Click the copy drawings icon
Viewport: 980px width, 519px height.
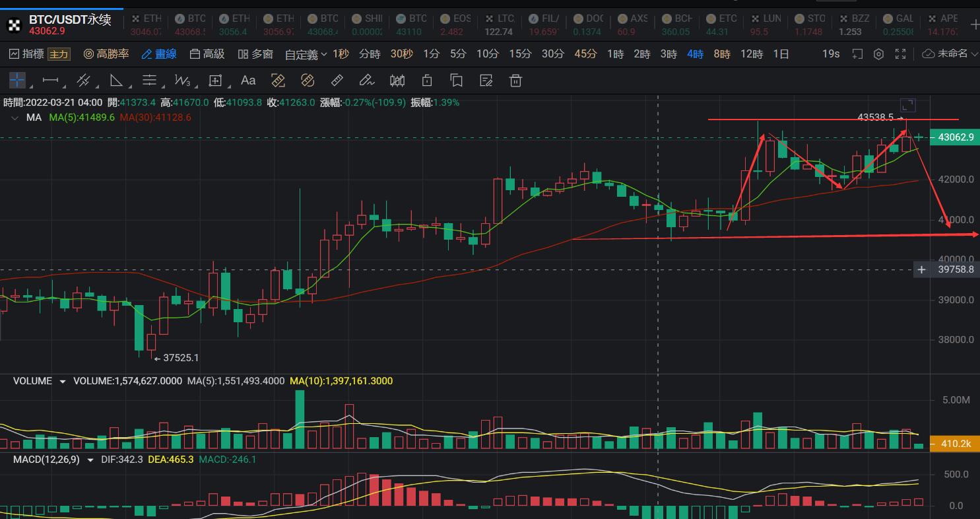point(457,81)
